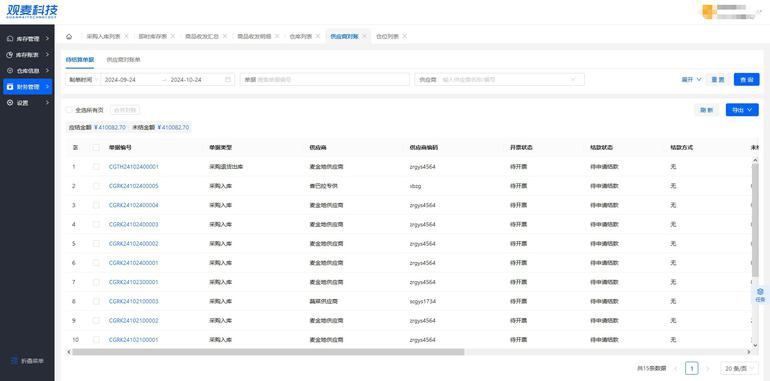Image resolution: width=770 pixels, height=381 pixels.
Task: Check the row for CGRK24102400003
Action: 96,224
